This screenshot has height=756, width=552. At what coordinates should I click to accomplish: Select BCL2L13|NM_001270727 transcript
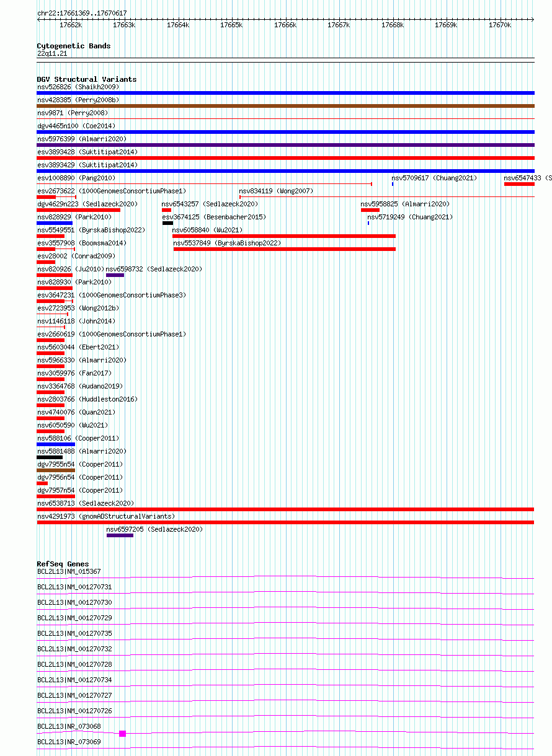(x=74, y=695)
